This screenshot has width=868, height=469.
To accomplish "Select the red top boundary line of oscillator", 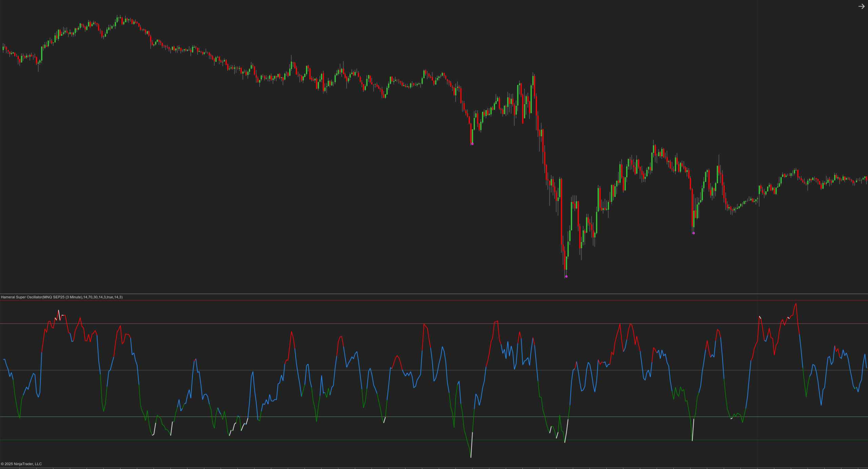I will click(x=434, y=300).
